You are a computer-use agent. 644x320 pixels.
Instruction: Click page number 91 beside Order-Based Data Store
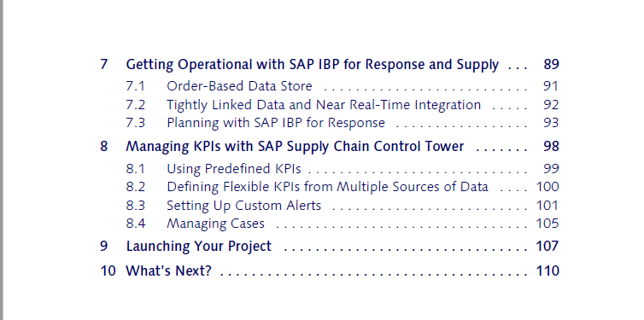(x=551, y=86)
